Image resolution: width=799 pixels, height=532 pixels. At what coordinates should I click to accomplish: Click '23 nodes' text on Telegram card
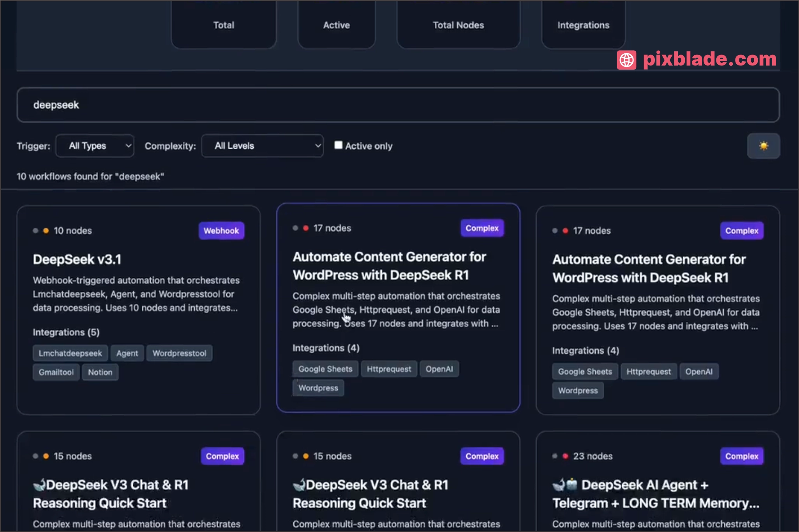click(593, 456)
